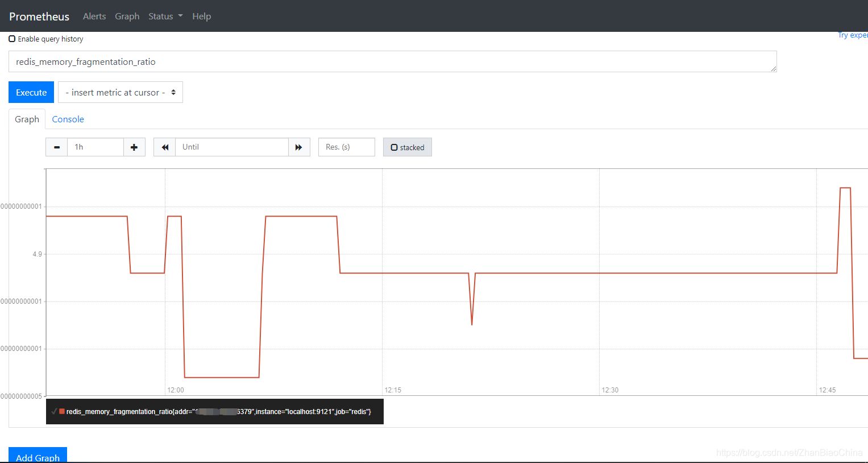Open the Graph page from the navbar
The height and width of the screenshot is (463, 868).
127,16
